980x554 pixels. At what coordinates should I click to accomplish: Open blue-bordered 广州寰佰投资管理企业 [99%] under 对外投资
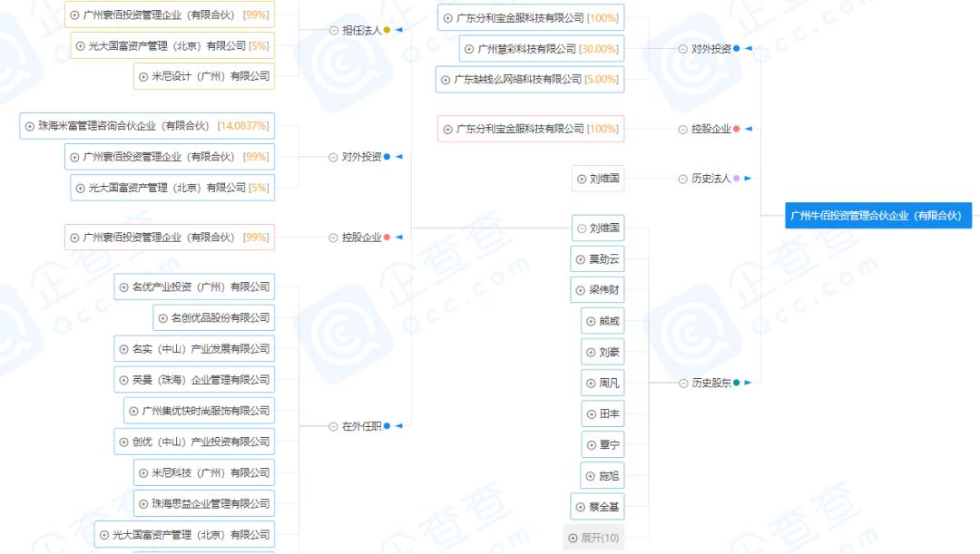pos(170,157)
